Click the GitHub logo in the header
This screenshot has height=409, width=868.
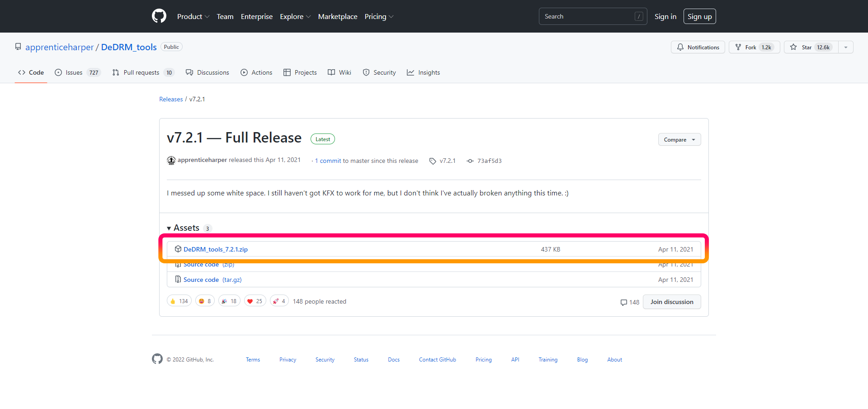pyautogui.click(x=159, y=16)
